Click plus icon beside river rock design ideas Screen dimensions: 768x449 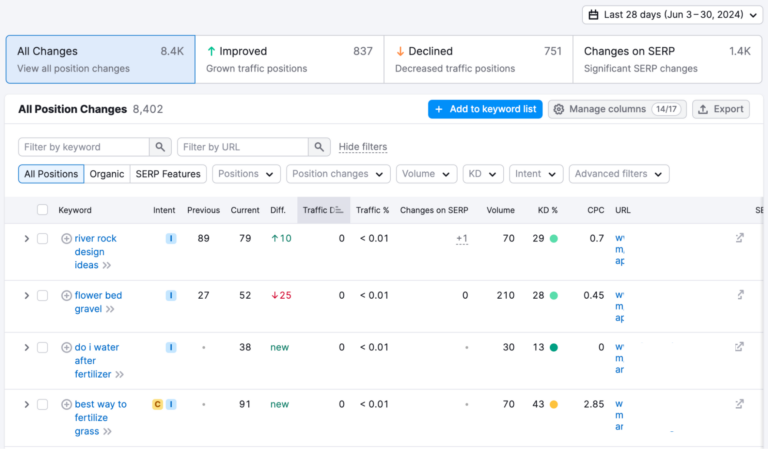(66, 239)
